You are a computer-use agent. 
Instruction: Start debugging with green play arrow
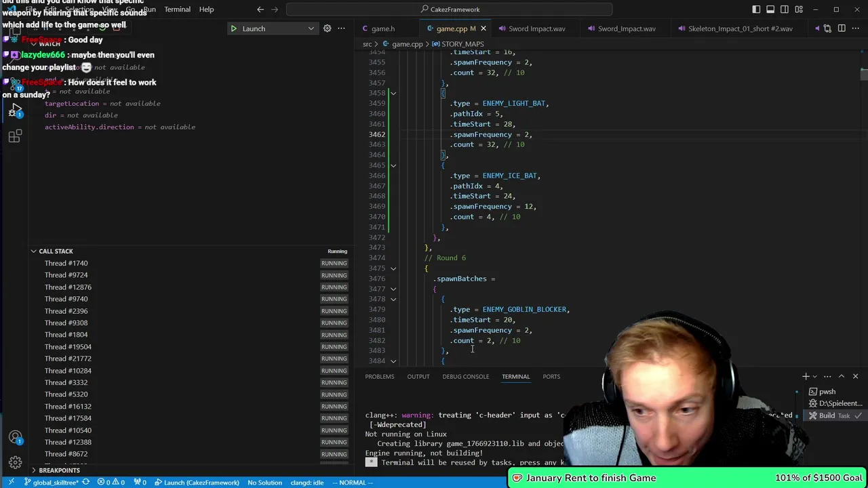pos(233,28)
